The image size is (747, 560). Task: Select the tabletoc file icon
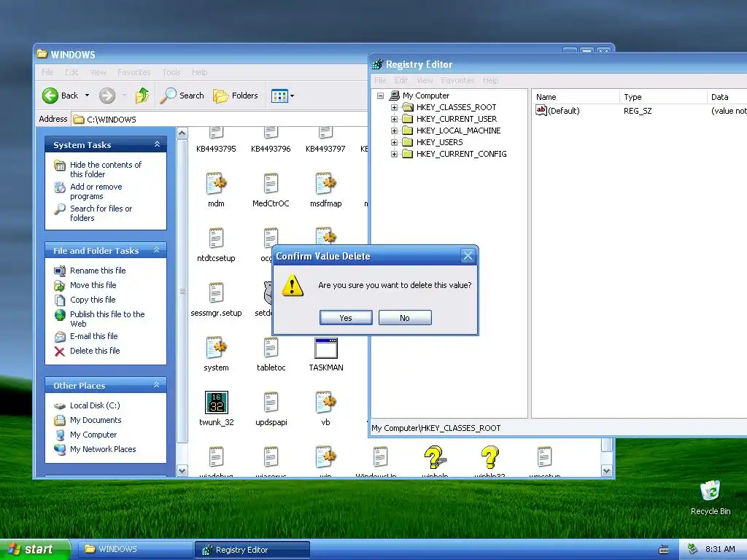click(x=271, y=348)
